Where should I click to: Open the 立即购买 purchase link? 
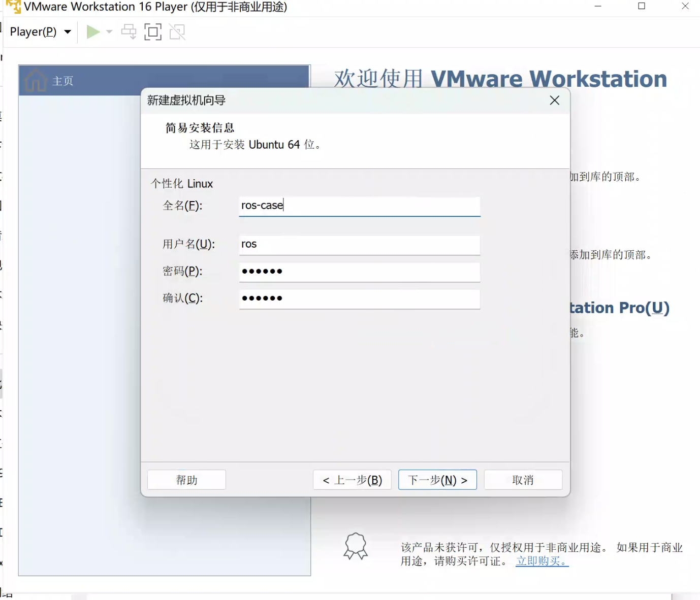click(x=542, y=561)
